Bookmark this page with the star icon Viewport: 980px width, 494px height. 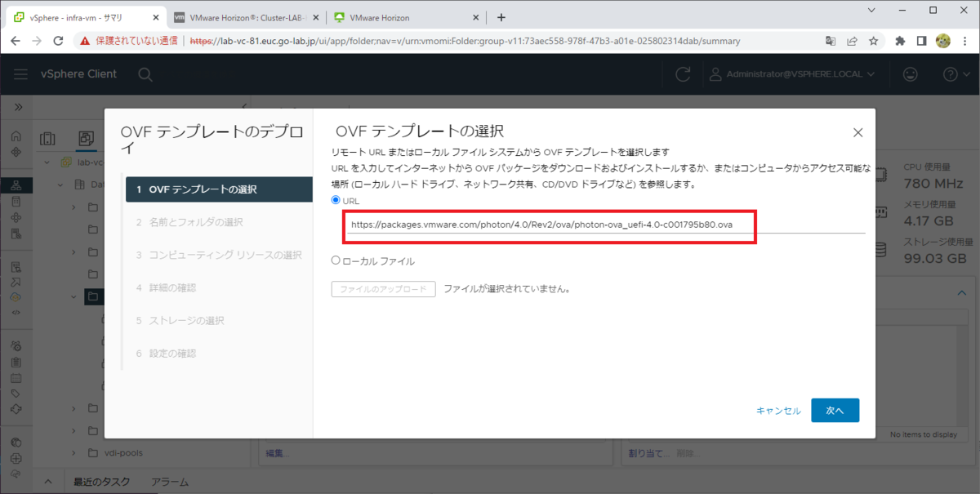coord(873,41)
